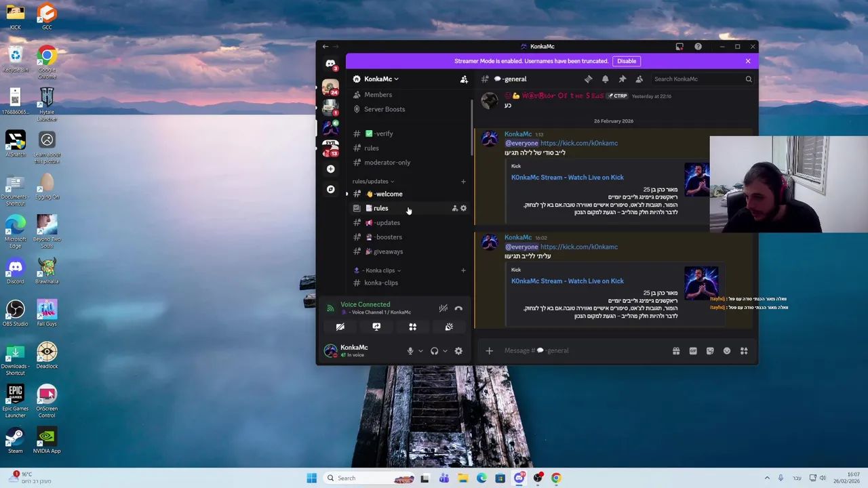868x488 pixels.
Task: Show hidden system tray icons
Action: tap(767, 478)
